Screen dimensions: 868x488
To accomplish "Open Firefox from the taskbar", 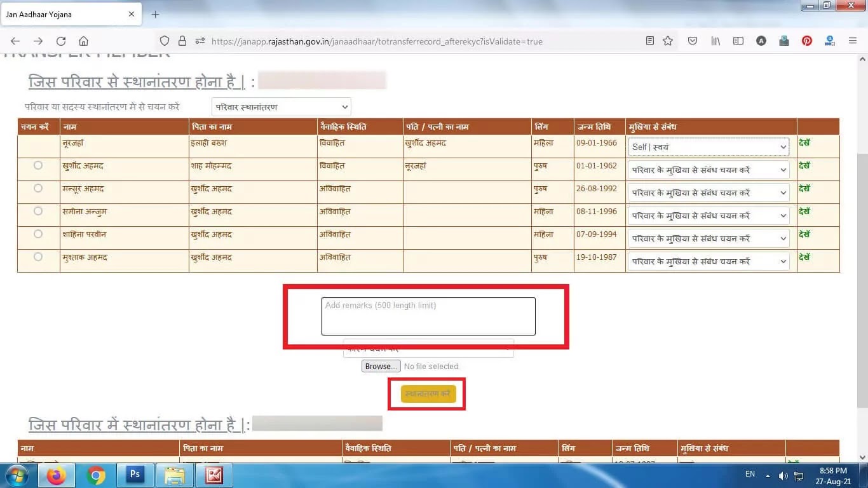I will (56, 475).
